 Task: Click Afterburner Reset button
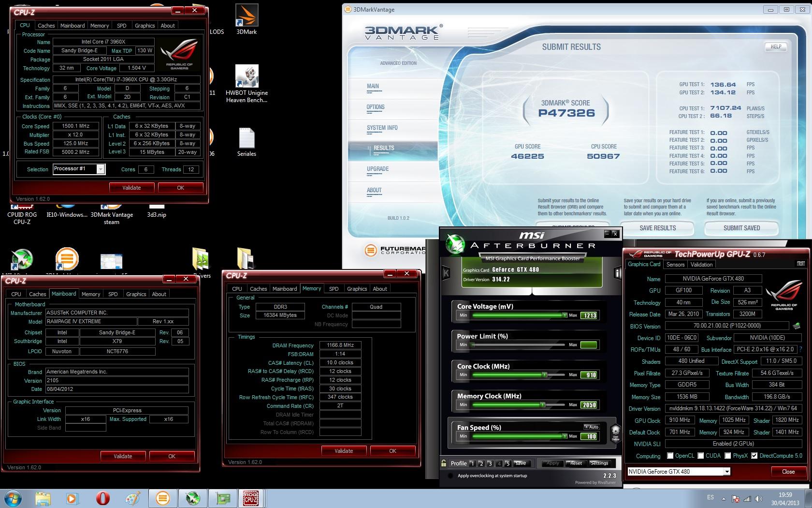[576, 463]
